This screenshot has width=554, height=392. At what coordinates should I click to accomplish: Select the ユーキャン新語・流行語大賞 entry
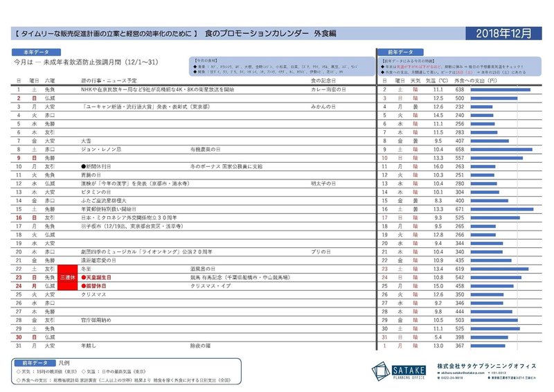[145, 107]
